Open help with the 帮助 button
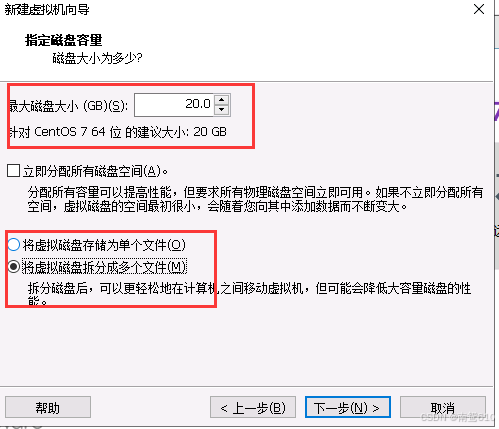 coord(48,407)
